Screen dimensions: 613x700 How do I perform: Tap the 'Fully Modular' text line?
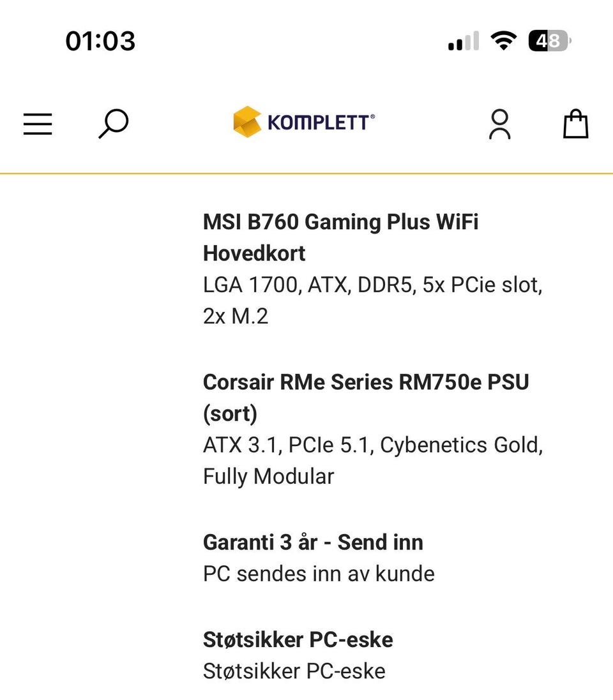tap(269, 476)
